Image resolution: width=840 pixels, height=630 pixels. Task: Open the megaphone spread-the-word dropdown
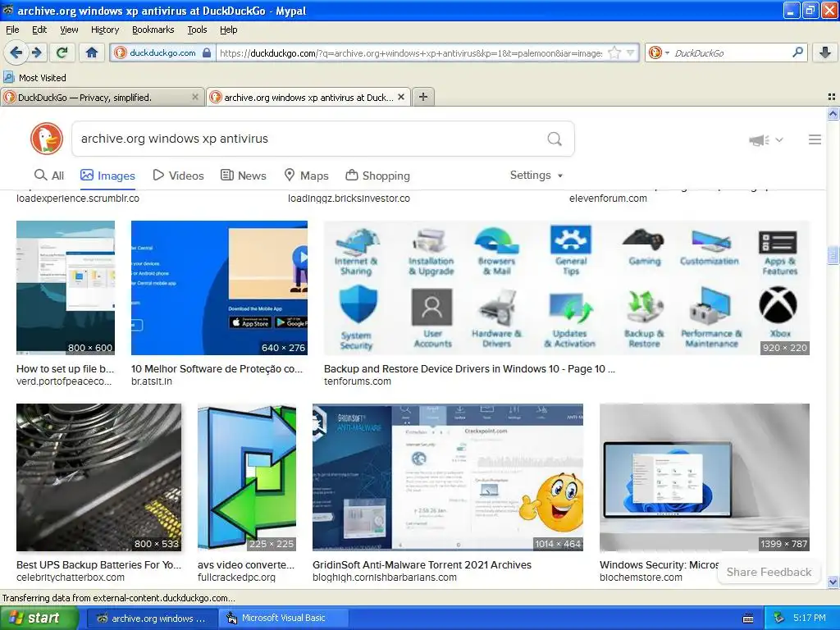tap(766, 139)
